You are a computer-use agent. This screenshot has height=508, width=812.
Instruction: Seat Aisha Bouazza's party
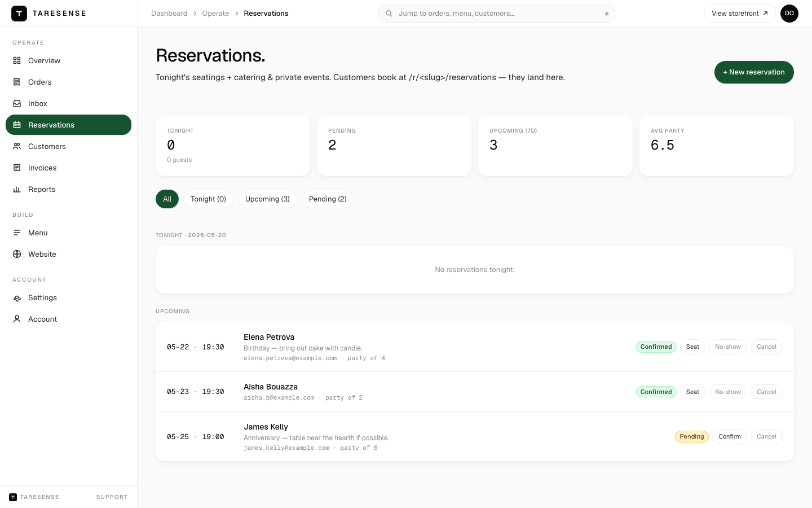[692, 392]
